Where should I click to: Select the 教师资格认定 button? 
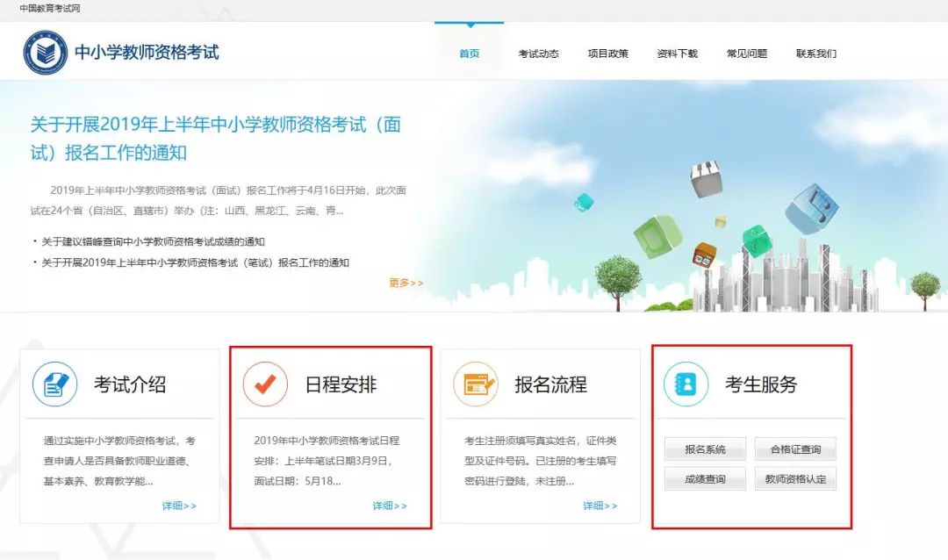point(795,478)
